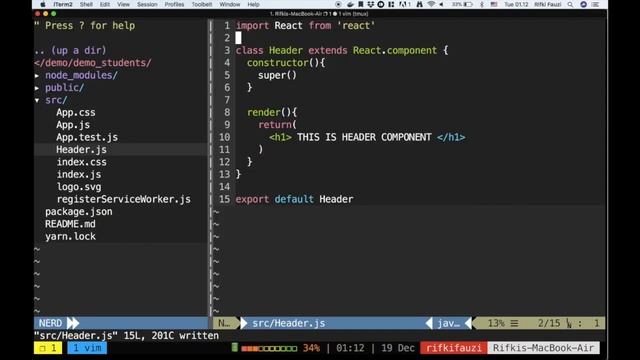640x360 pixels.
Task: Click the Rifki Fauzi user name
Action: [x=548, y=4]
